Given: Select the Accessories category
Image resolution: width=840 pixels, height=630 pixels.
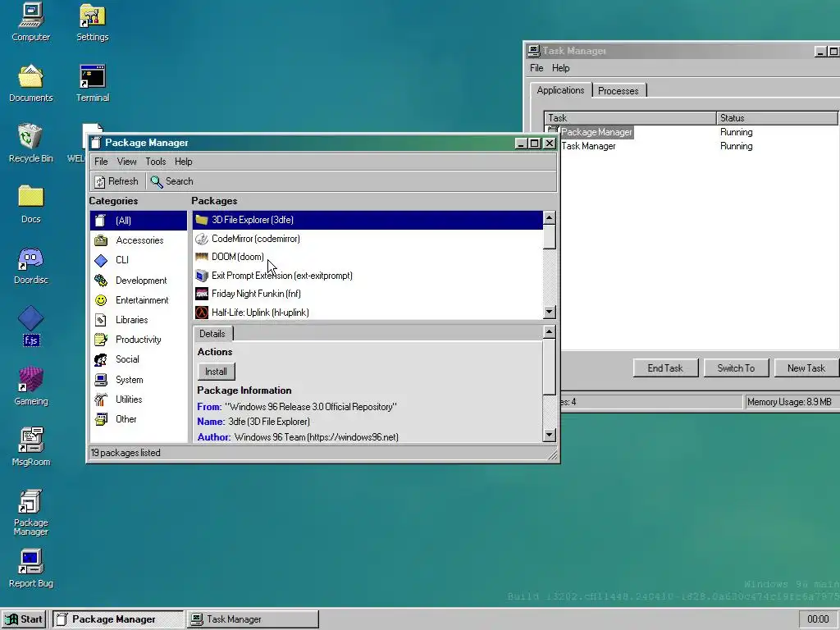Looking at the screenshot, I should point(139,240).
